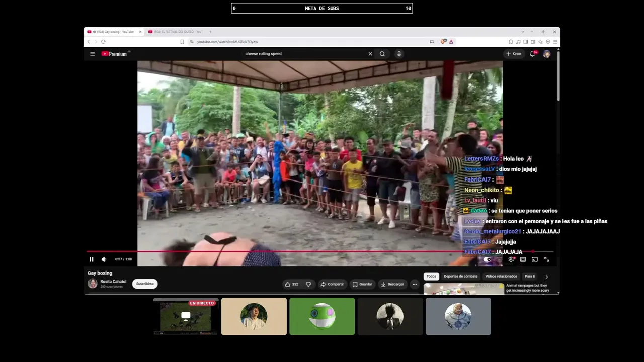Viewport: 644px width, 362px height.
Task: Open the Brave Shields lion icon
Action: point(444,42)
